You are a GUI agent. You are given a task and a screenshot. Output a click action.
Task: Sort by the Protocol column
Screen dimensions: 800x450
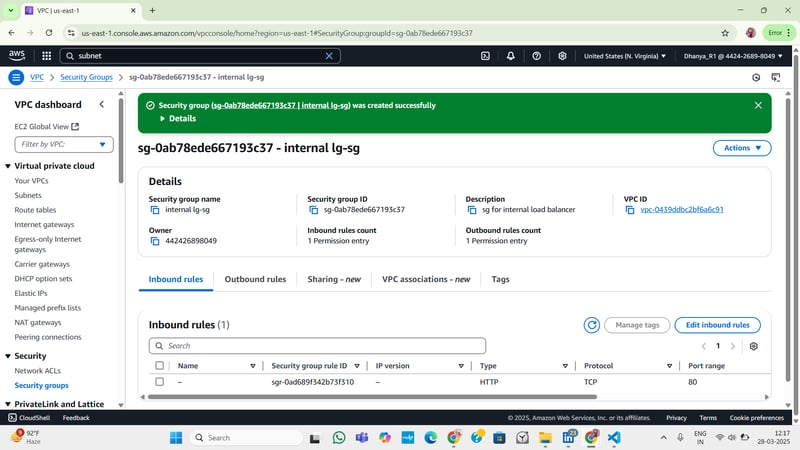(x=669, y=366)
